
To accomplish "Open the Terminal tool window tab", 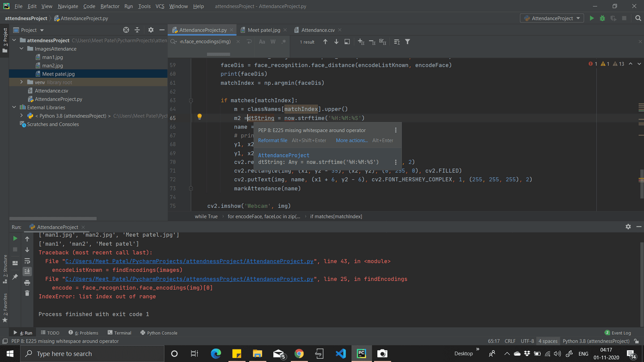I will (x=119, y=333).
